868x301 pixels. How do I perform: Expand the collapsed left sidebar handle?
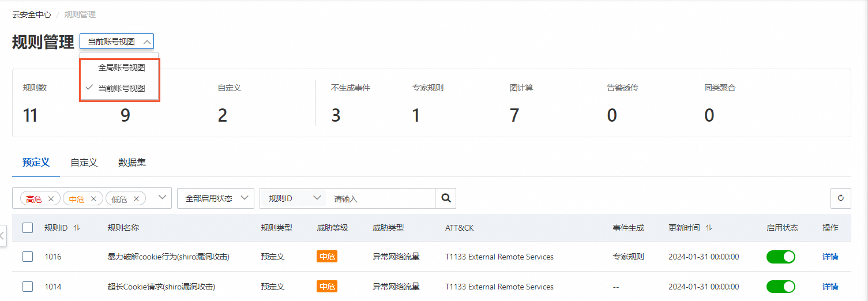coord(3,235)
